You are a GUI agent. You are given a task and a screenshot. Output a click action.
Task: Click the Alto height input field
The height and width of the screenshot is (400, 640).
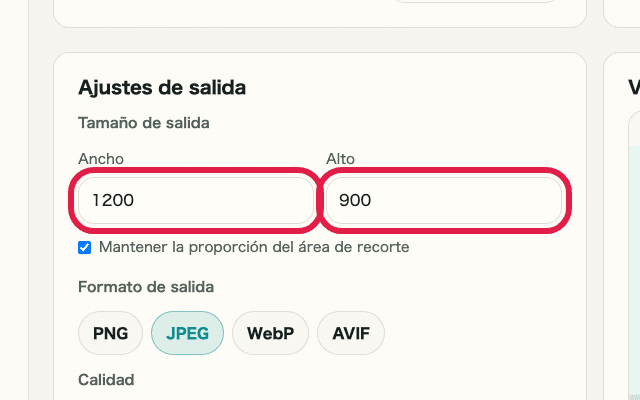(x=444, y=200)
